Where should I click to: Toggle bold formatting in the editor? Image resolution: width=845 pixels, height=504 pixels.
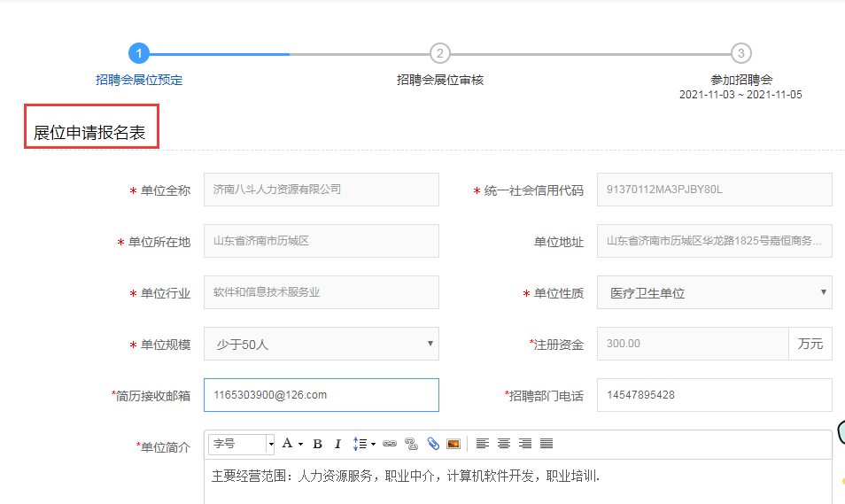(x=317, y=444)
